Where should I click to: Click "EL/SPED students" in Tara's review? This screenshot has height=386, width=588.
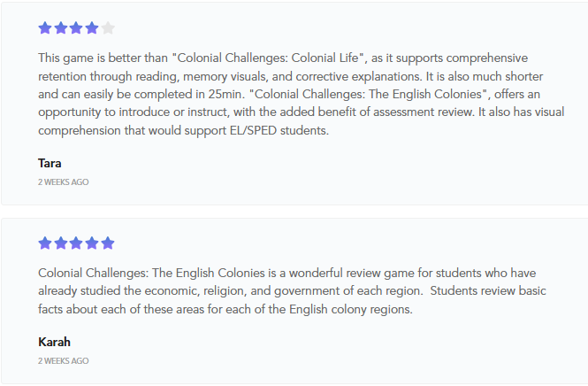tap(277, 131)
